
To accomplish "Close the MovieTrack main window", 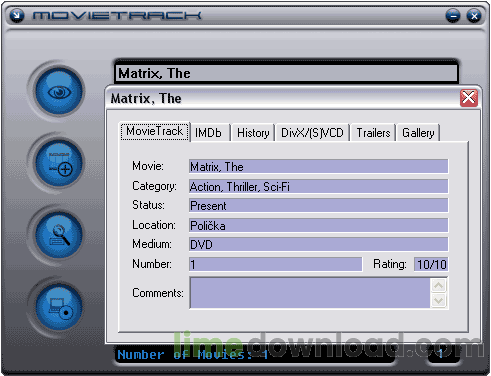I will (473, 16).
